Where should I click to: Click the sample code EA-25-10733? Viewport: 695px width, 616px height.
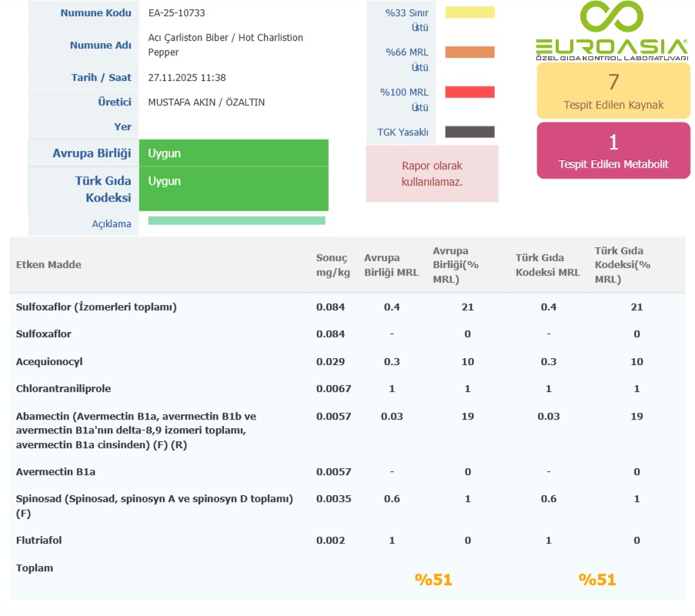pyautogui.click(x=176, y=13)
